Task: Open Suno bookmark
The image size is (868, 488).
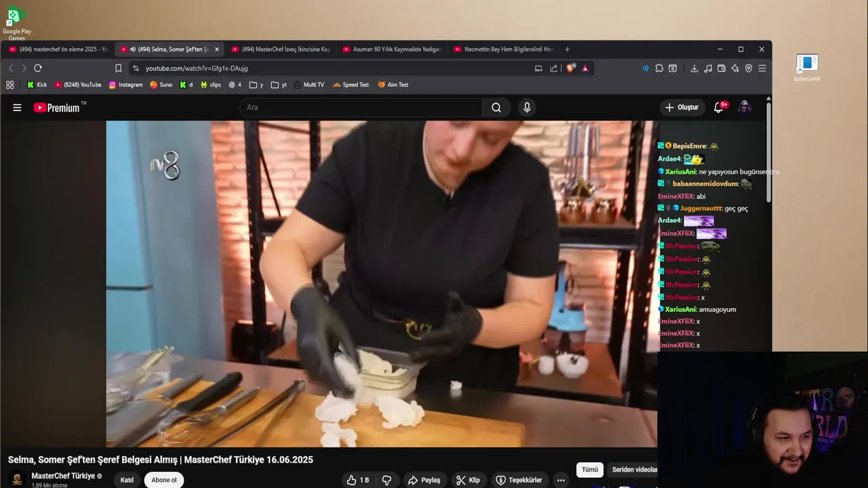Action: (x=161, y=85)
